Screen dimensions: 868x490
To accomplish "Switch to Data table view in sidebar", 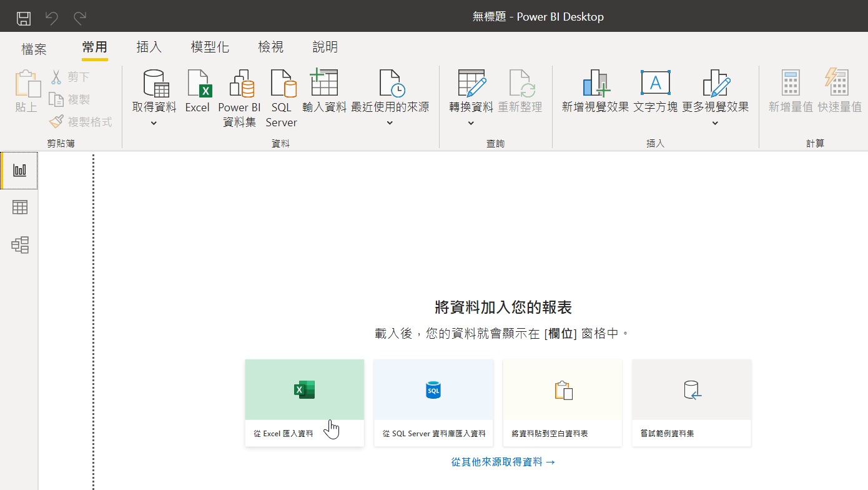I will click(20, 207).
